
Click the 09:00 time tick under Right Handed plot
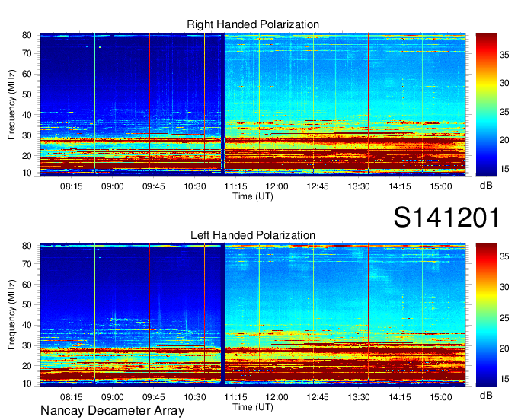coord(112,186)
